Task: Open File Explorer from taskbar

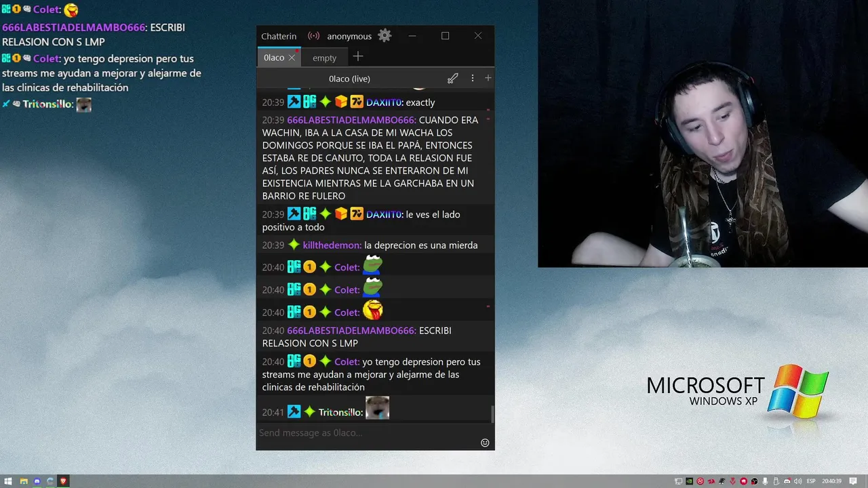Action: tap(23, 481)
